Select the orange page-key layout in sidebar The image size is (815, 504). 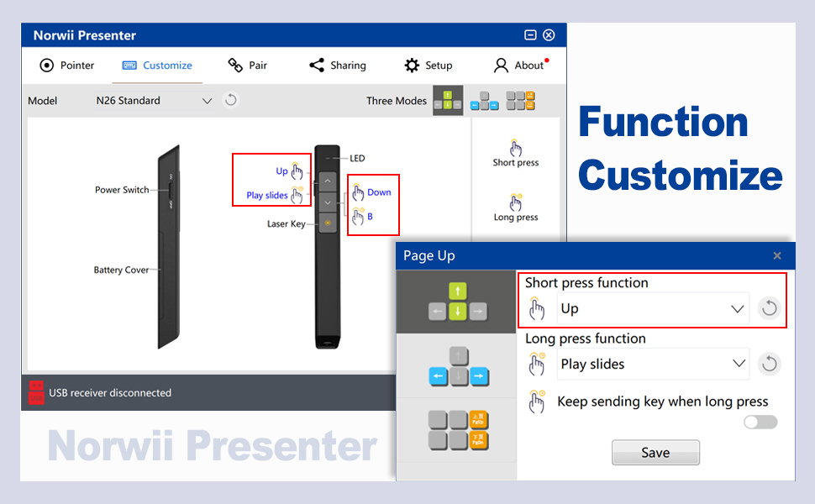click(455, 431)
